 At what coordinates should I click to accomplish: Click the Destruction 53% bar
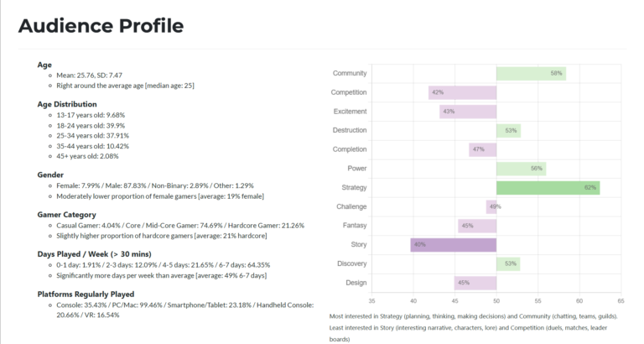[508, 130]
